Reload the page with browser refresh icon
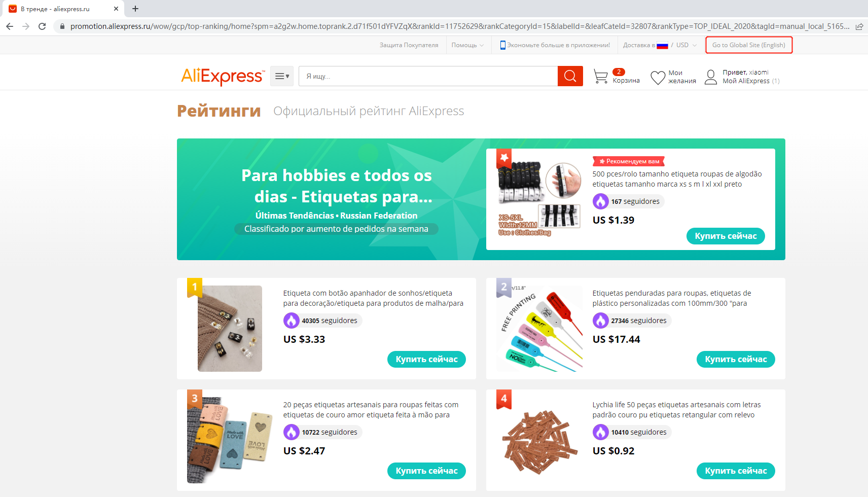Viewport: 868px width, 497px height. (42, 26)
